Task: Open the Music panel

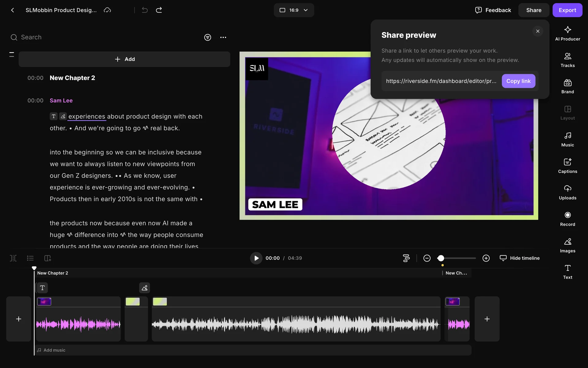Action: pyautogui.click(x=567, y=139)
